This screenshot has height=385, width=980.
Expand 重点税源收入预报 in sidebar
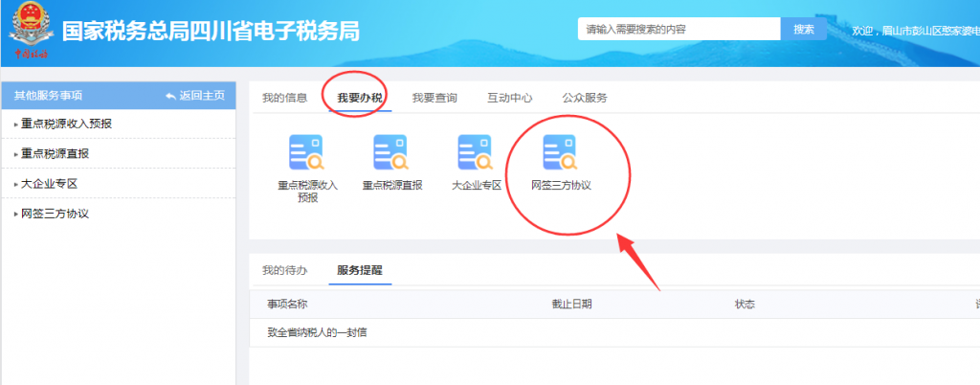point(74,124)
